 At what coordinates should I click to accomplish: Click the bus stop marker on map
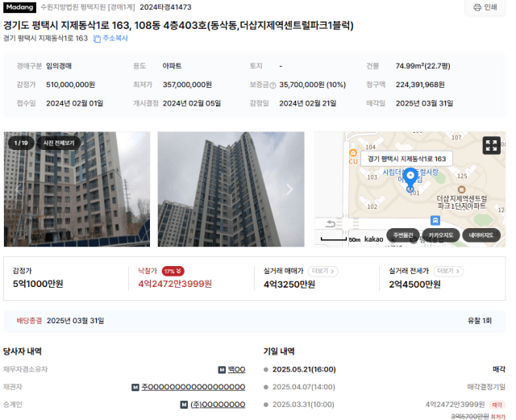[435, 220]
